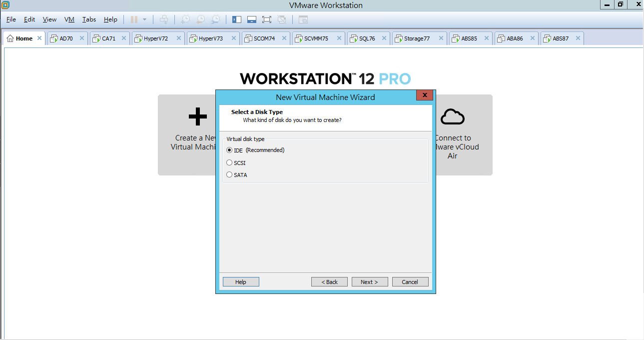644x340 pixels.
Task: Close the AD70 tab
Action: [x=82, y=38]
